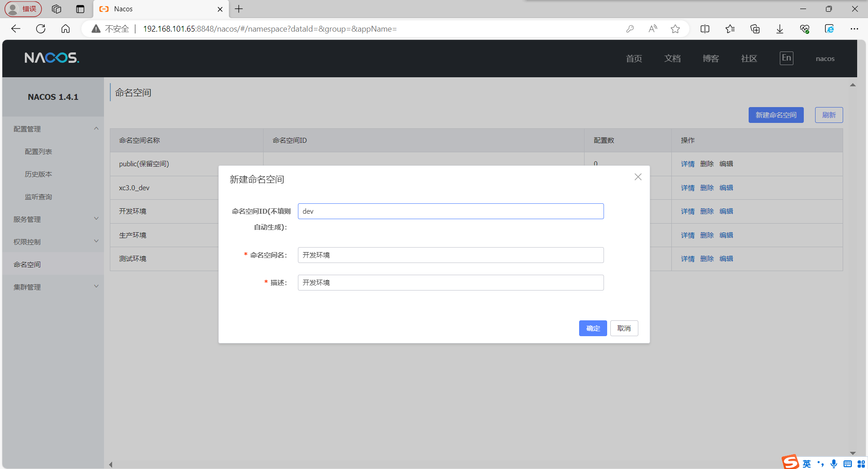Screen dimensions: 868x469
Task: Switch language with the En icon
Action: coord(787,58)
